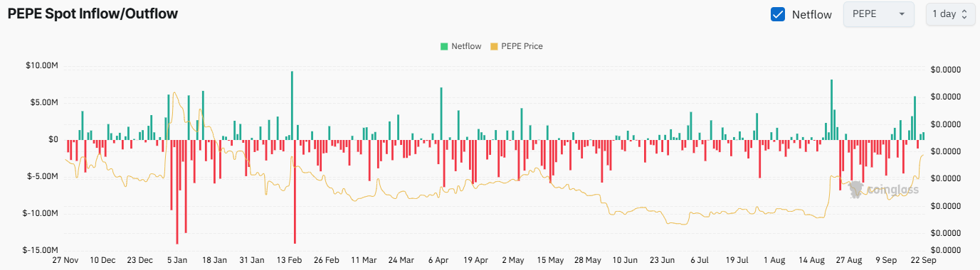
Task: Click the 10 Jun date label
Action: click(624, 260)
